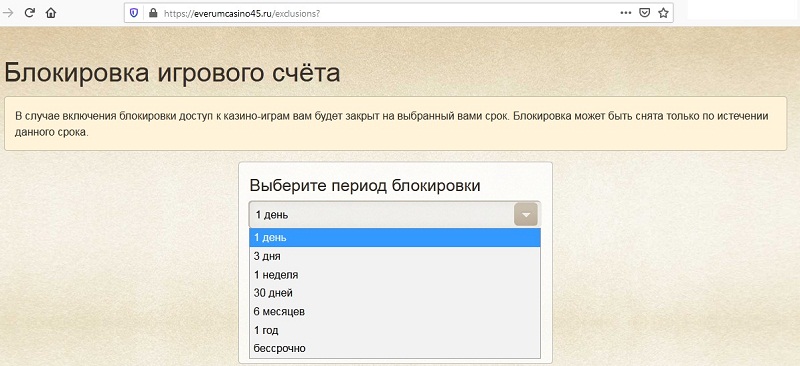This screenshot has height=366, width=800.
Task: Pick the 30 дней option
Action: click(394, 293)
